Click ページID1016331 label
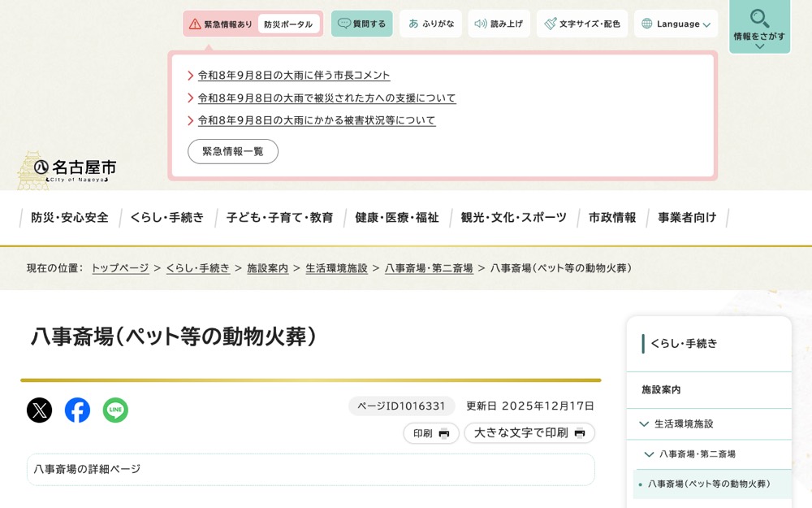Image resolution: width=812 pixels, height=508 pixels. point(401,406)
